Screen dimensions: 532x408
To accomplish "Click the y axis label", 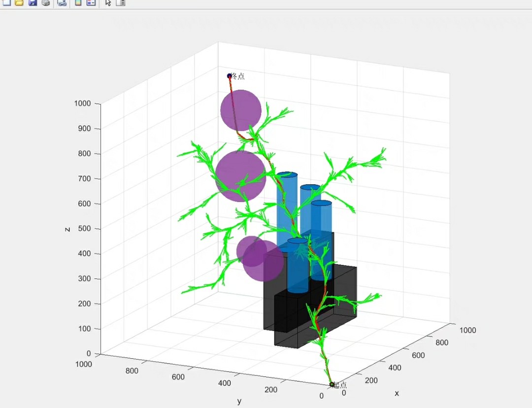I will (239, 401).
